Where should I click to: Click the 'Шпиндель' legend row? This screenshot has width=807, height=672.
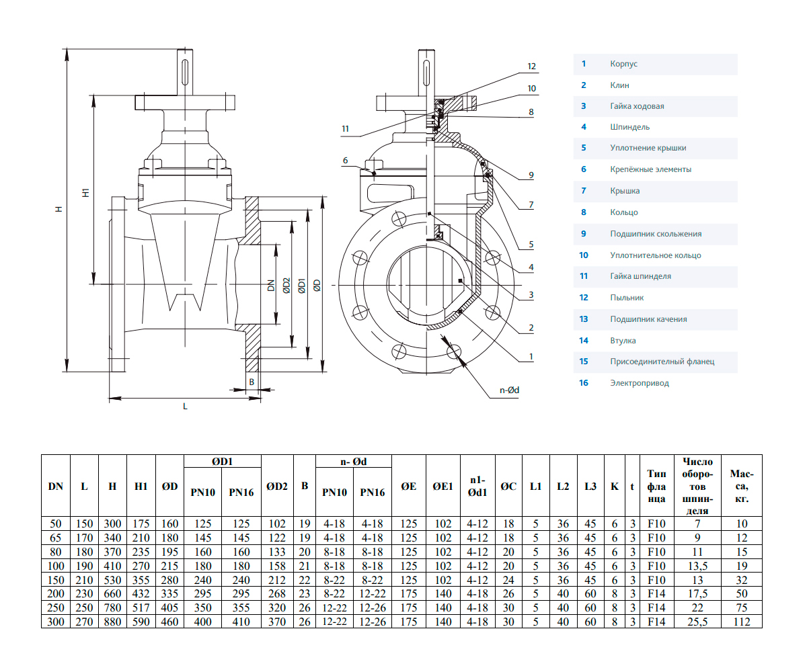point(629,127)
